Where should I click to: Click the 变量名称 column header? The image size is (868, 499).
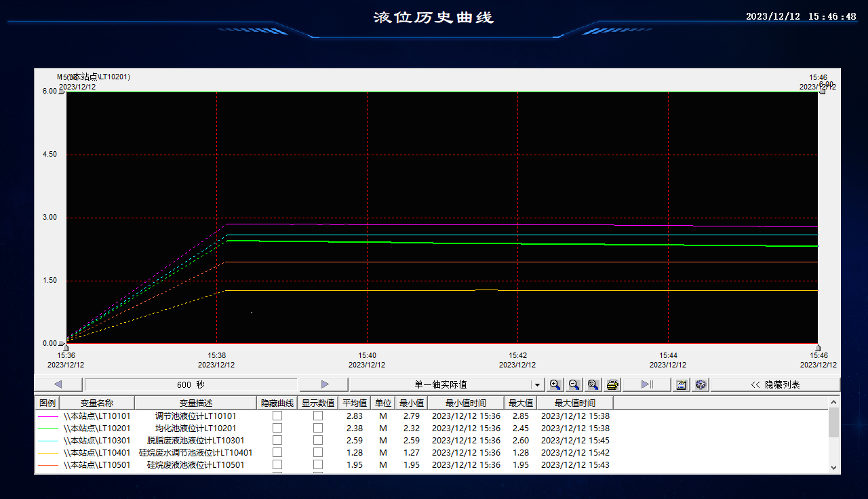(x=97, y=403)
